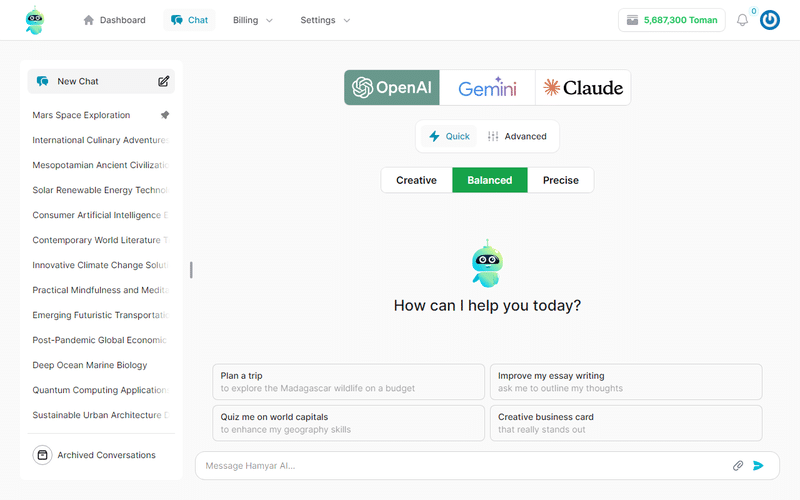Open Solar Renewable Energy conversation
Viewport: 800px width, 500px height.
point(101,190)
